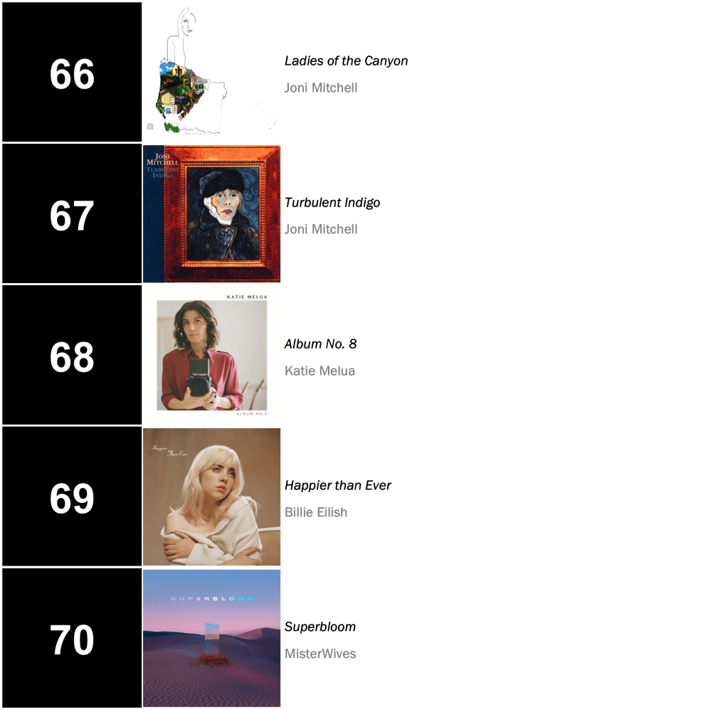Select the Billie Eilish artist name
The image size is (728, 710).
(x=315, y=512)
